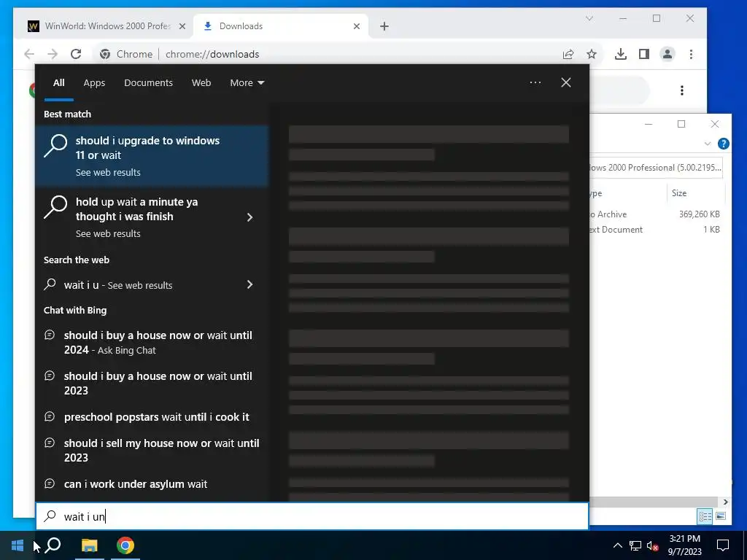The image size is (747, 560).
Task: Open a new Chrome tab
Action: pos(384,27)
